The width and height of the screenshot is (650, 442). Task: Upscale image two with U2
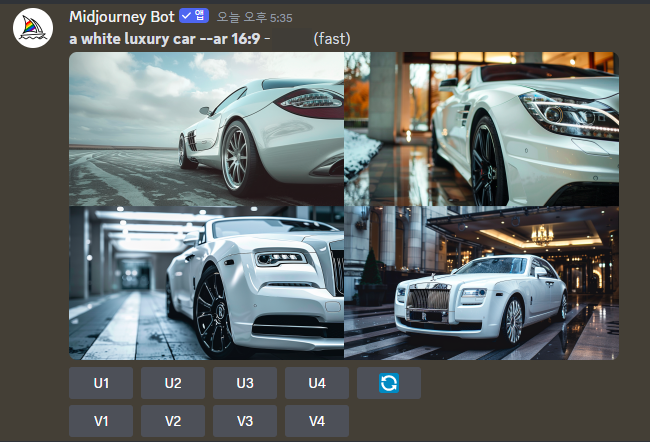173,383
